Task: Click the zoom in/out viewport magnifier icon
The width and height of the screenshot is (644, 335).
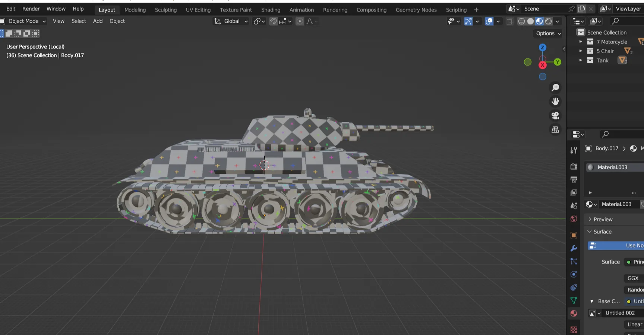Action: [555, 87]
